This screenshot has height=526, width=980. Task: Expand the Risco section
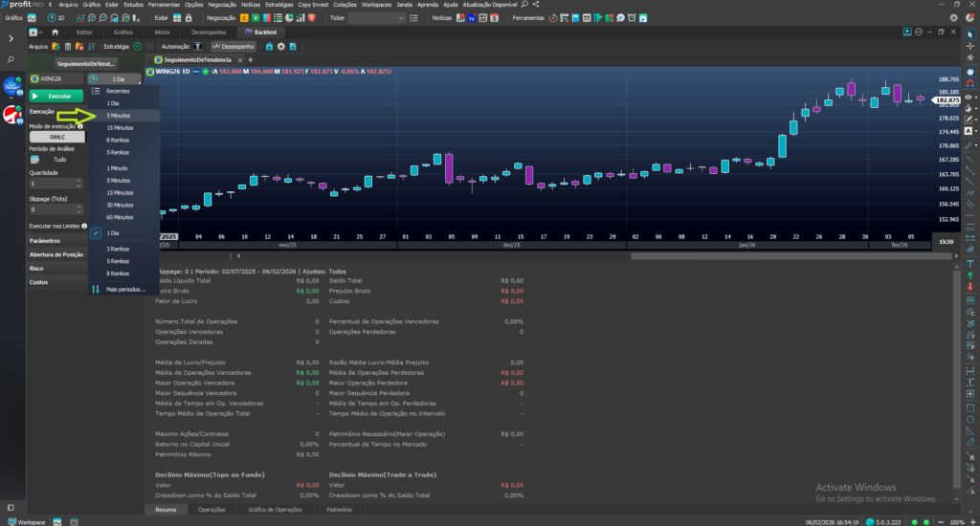35,269
